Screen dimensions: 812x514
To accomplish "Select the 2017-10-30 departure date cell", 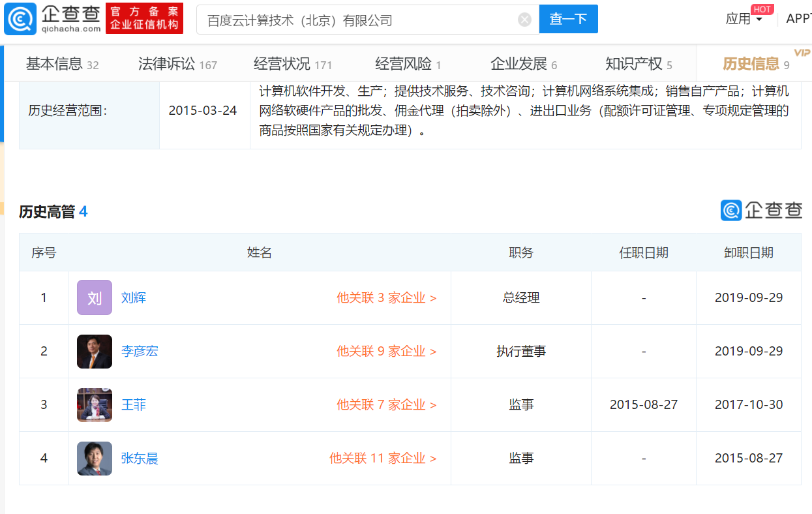I will tap(749, 404).
